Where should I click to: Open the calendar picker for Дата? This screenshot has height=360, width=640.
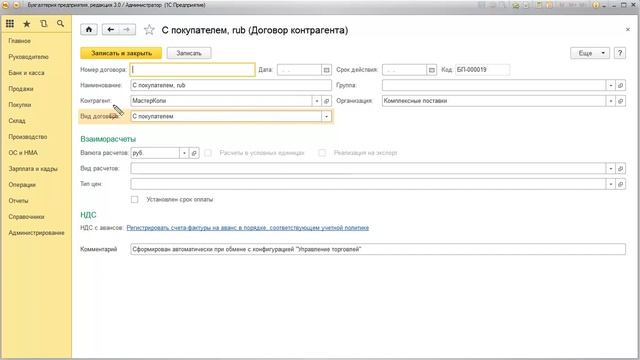326,70
